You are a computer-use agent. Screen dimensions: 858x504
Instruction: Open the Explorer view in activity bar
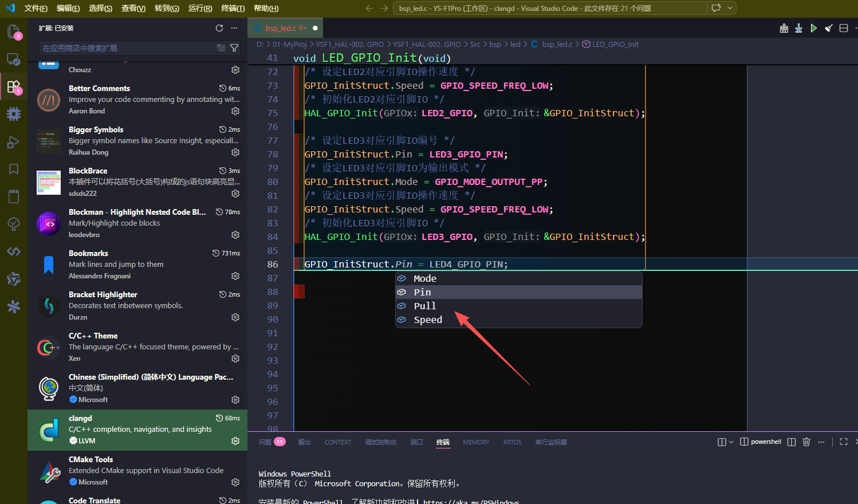pyautogui.click(x=13, y=31)
